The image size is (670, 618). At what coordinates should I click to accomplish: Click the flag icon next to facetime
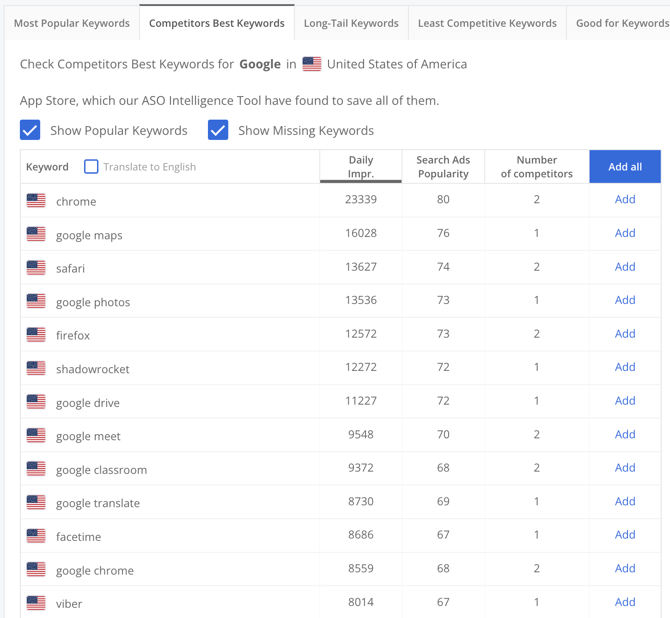pyautogui.click(x=36, y=536)
